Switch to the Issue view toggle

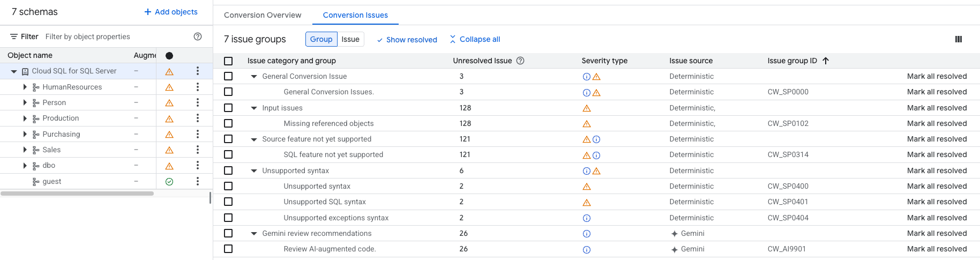[x=350, y=39]
